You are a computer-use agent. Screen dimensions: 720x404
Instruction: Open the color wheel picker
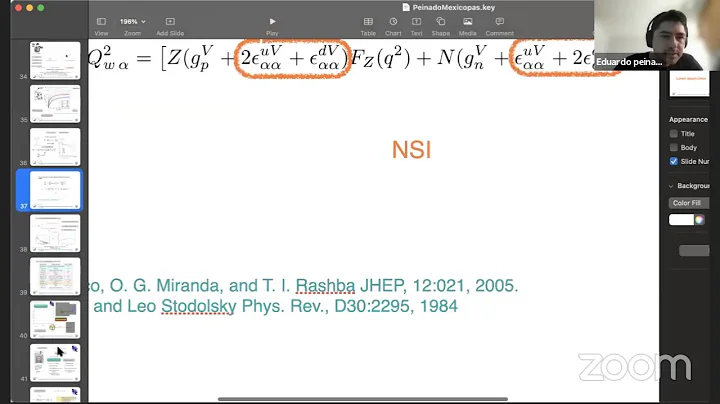click(x=699, y=220)
